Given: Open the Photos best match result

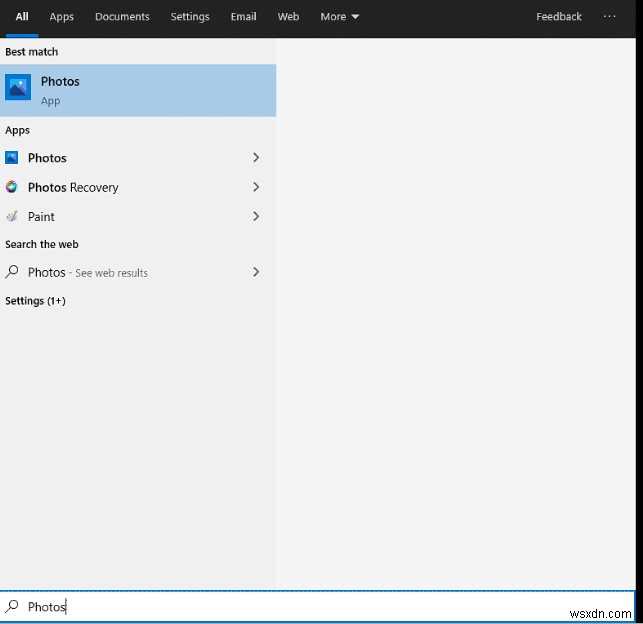Looking at the screenshot, I should click(138, 90).
